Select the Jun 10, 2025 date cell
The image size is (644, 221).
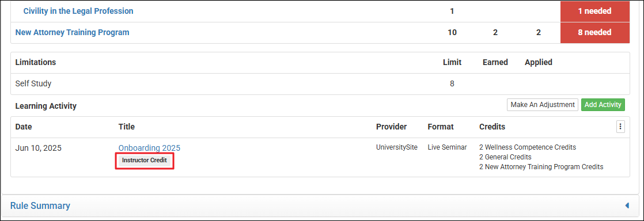(38, 148)
